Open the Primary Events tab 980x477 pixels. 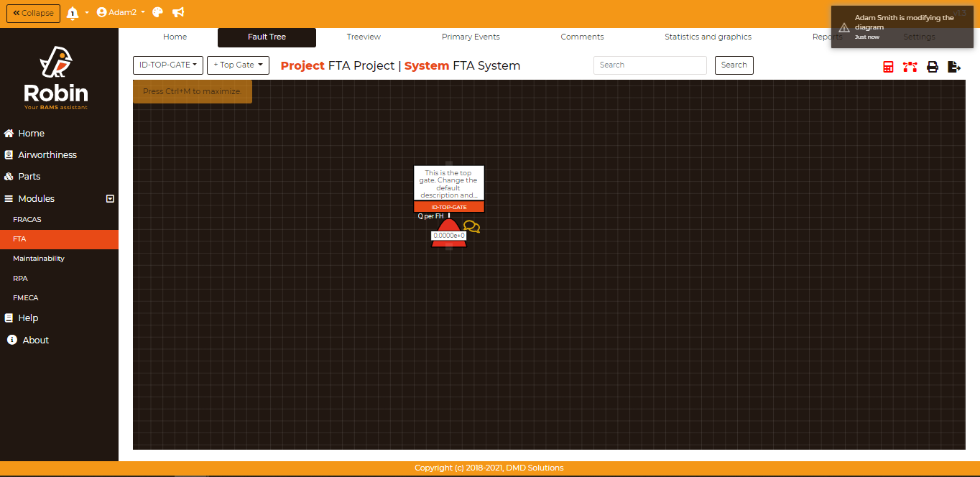click(x=471, y=37)
